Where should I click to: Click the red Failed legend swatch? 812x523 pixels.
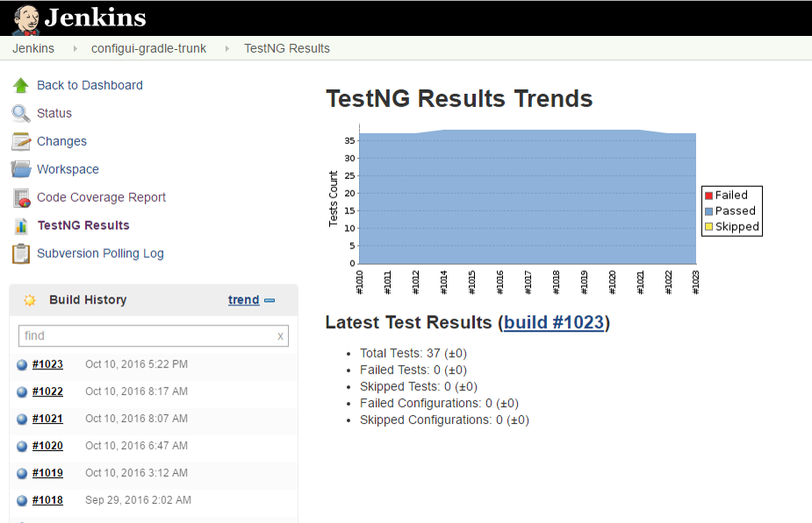click(x=709, y=196)
